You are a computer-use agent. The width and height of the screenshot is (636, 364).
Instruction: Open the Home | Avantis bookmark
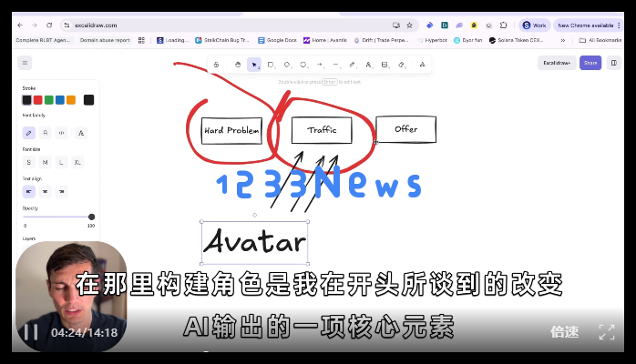(x=325, y=40)
